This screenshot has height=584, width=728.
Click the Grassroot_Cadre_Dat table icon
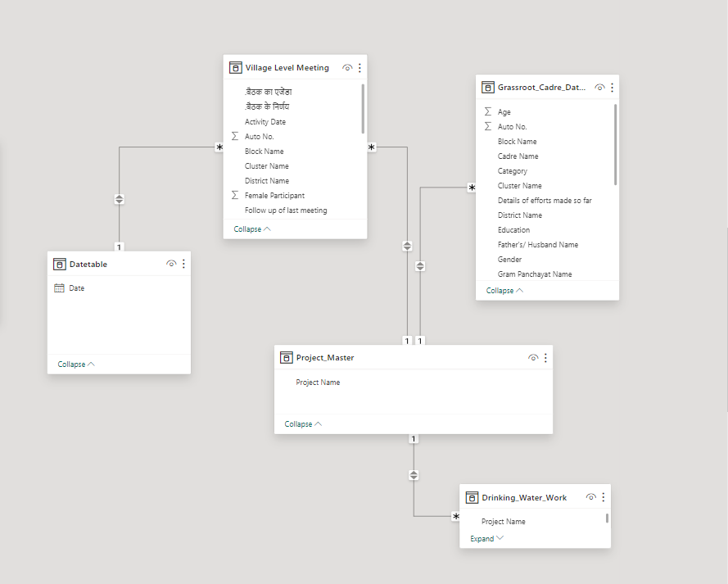coord(488,88)
